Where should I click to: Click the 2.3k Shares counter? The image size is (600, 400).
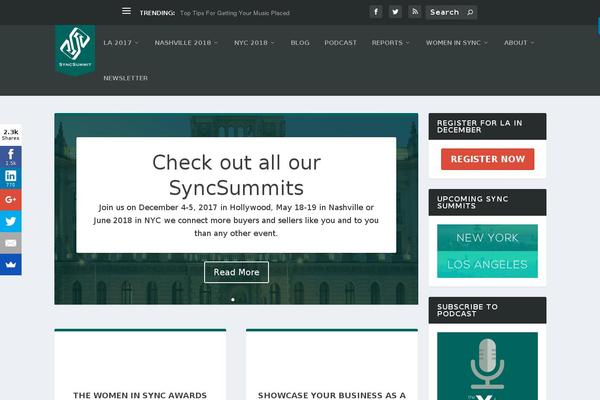click(11, 135)
